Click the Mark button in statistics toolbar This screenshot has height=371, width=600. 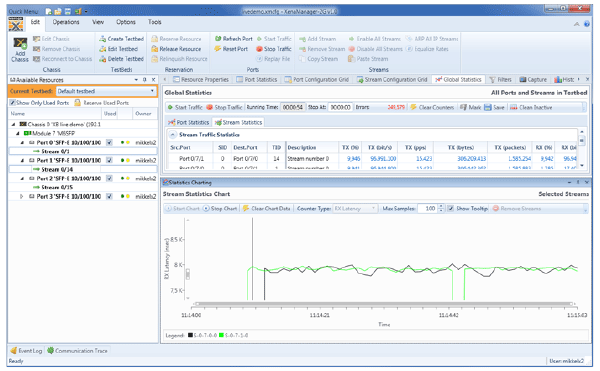point(470,107)
